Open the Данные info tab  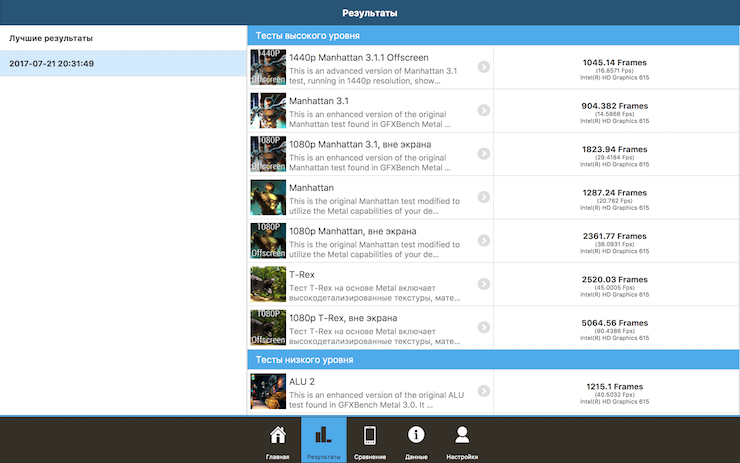(416, 440)
